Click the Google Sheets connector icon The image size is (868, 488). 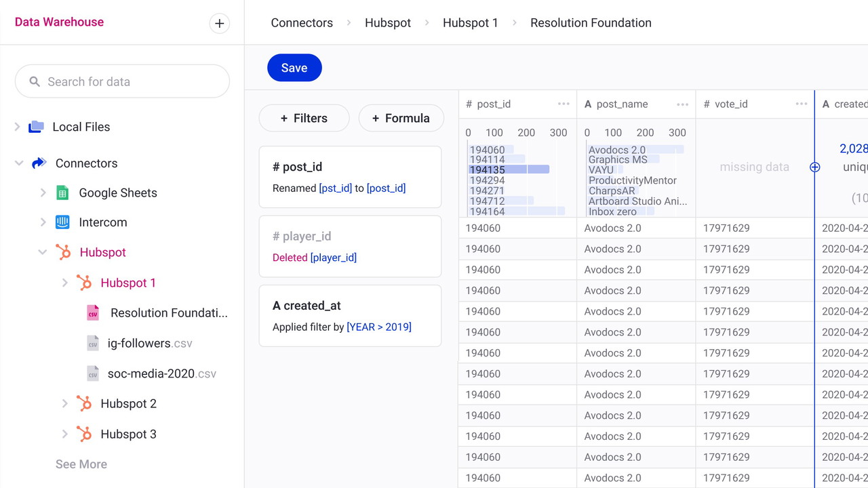pos(62,192)
